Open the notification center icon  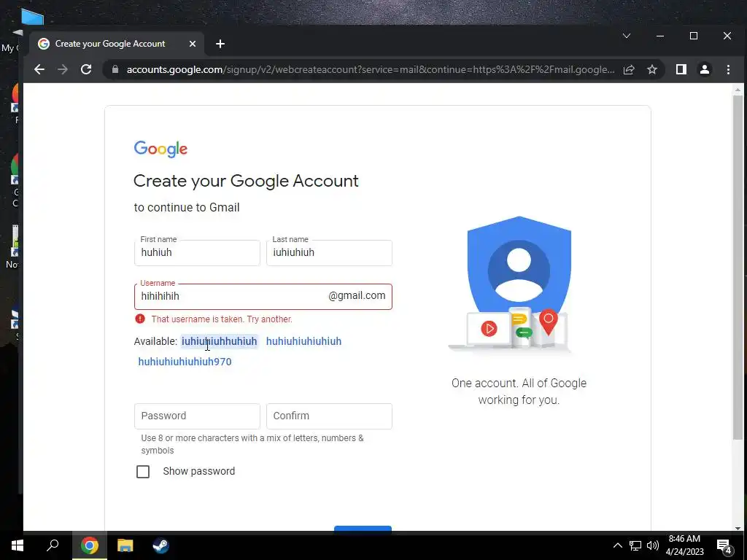point(724,545)
